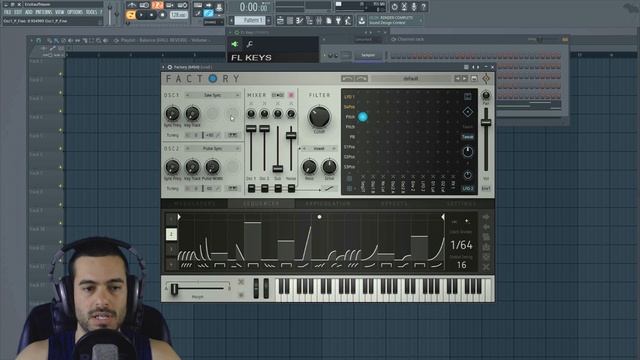The height and width of the screenshot is (360, 640).
Task: Click the Sub mixer fader handle
Action: pyautogui.click(x=278, y=169)
